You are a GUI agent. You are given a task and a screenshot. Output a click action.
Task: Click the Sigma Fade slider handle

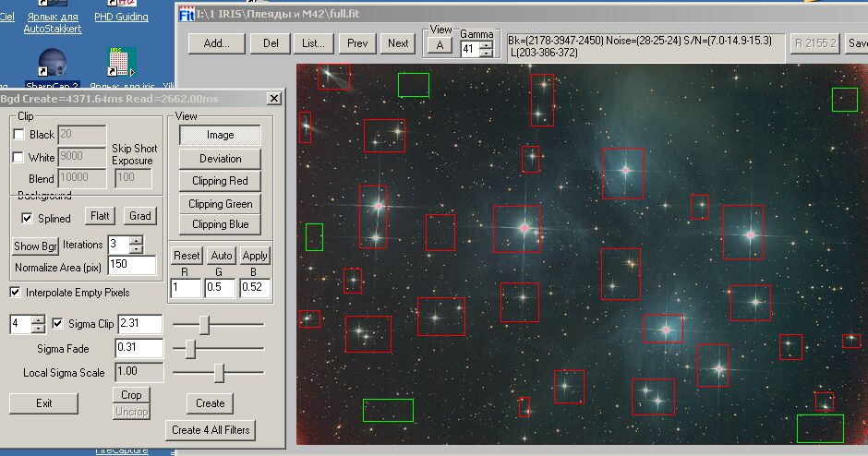[190, 349]
